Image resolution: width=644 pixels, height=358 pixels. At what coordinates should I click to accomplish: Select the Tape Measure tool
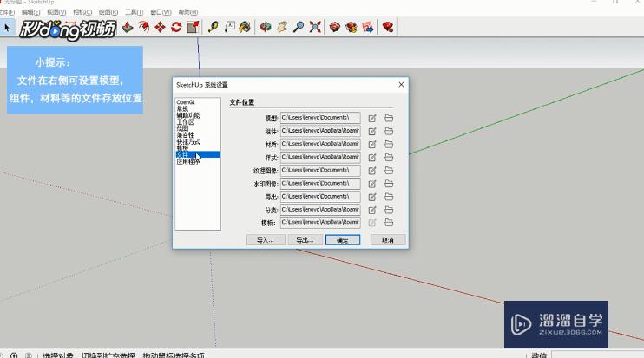point(214,28)
